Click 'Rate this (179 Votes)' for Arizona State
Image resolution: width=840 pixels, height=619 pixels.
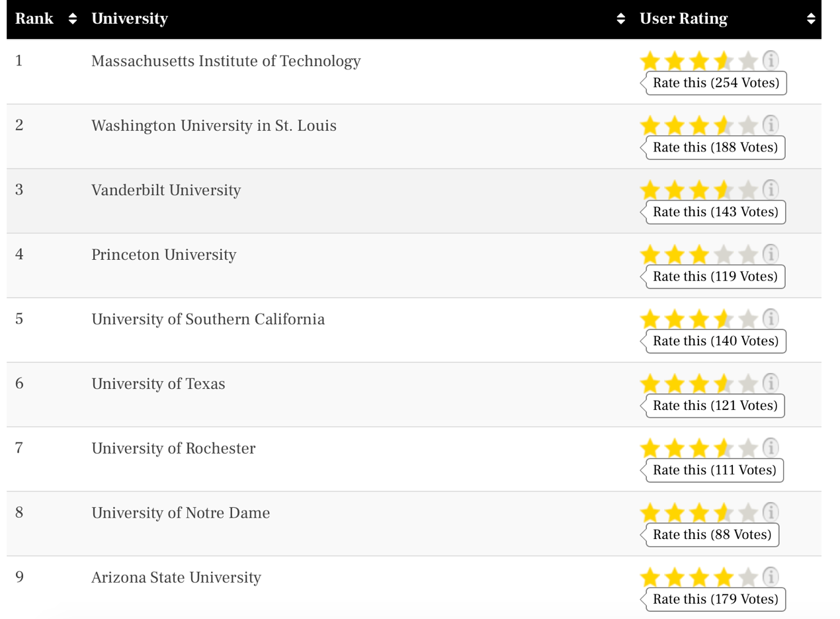tap(716, 599)
